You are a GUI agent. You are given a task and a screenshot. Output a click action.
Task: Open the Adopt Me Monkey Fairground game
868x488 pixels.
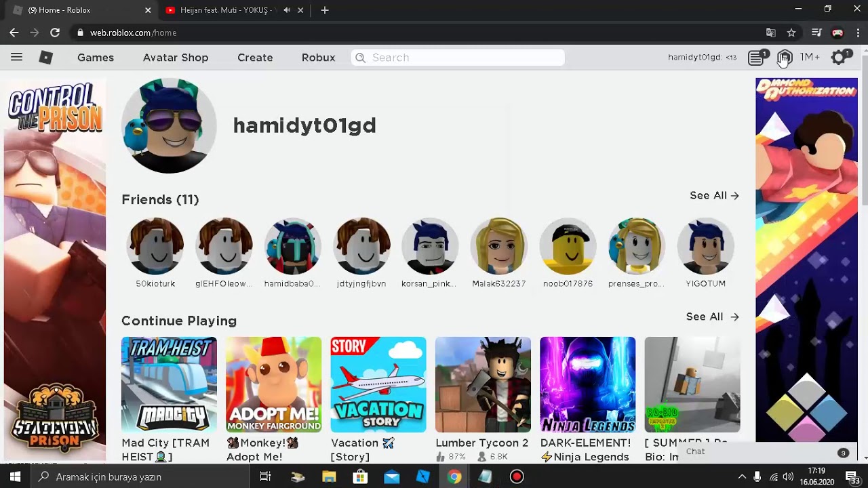tap(274, 384)
